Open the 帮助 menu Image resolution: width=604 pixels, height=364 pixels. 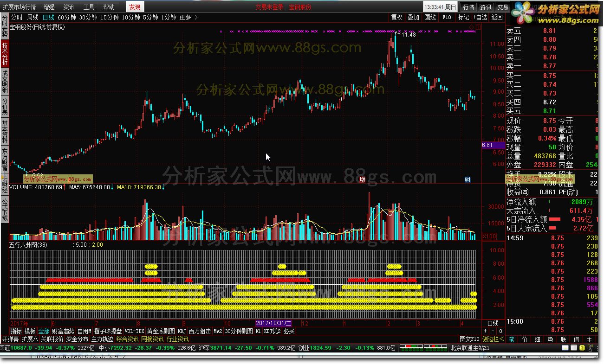click(x=109, y=7)
